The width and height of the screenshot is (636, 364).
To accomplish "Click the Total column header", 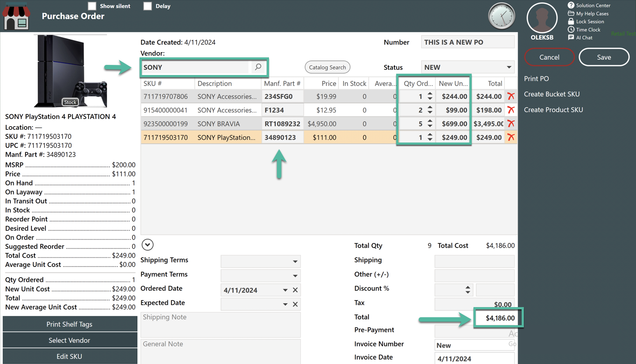I will click(x=488, y=83).
